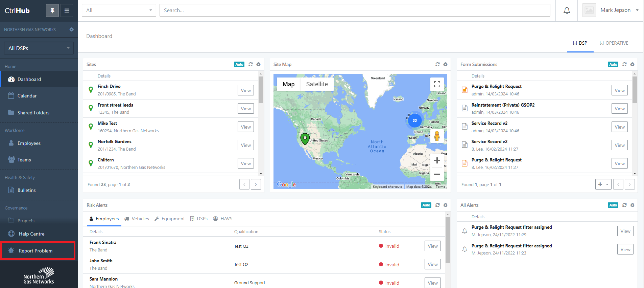
Task: Click the top Search input field
Action: (355, 10)
